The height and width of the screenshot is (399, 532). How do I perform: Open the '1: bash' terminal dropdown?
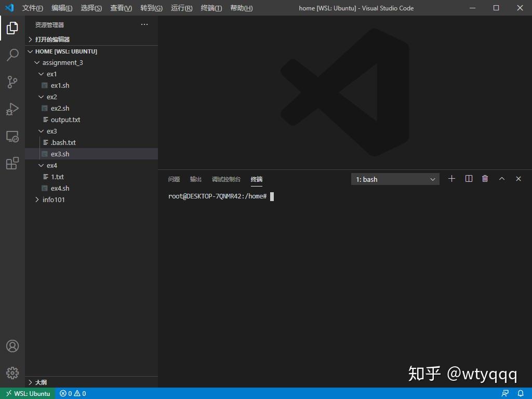pos(395,179)
